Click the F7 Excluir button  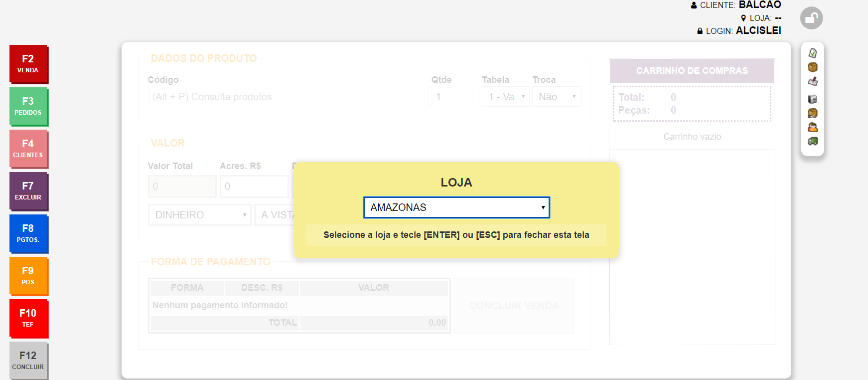point(28,191)
